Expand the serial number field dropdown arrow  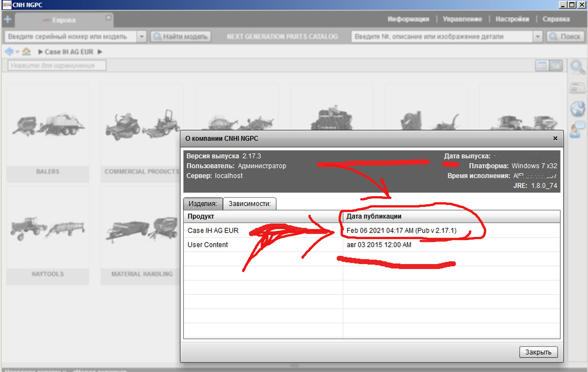click(142, 37)
